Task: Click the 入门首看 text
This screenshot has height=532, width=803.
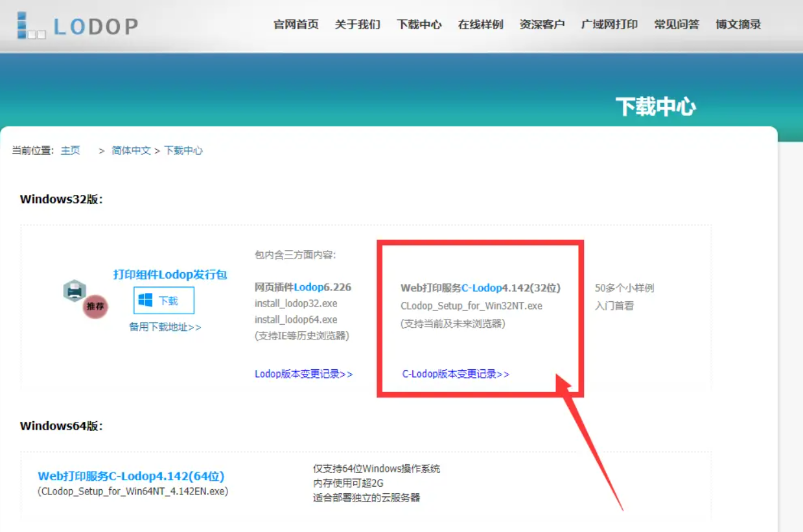Action: pos(614,306)
